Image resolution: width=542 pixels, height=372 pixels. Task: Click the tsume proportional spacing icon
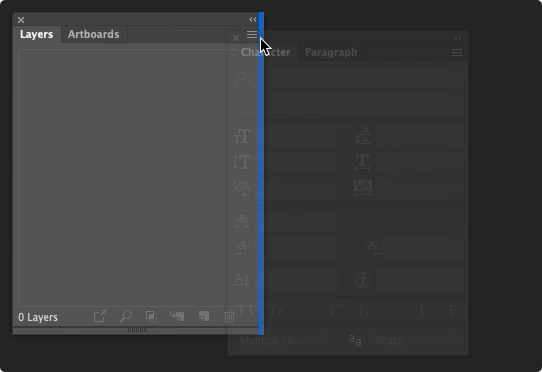(242, 221)
